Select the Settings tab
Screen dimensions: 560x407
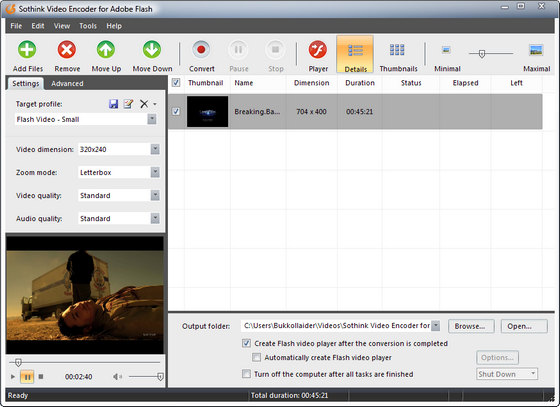pyautogui.click(x=25, y=84)
